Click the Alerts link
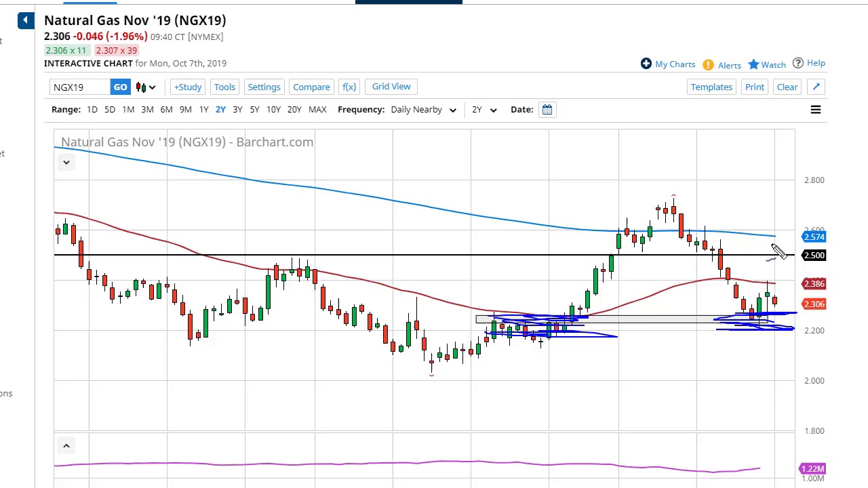The width and height of the screenshot is (868, 488). coord(730,65)
